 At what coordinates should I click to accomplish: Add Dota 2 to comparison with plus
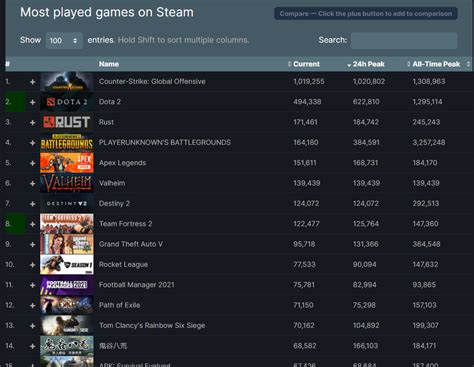32,102
